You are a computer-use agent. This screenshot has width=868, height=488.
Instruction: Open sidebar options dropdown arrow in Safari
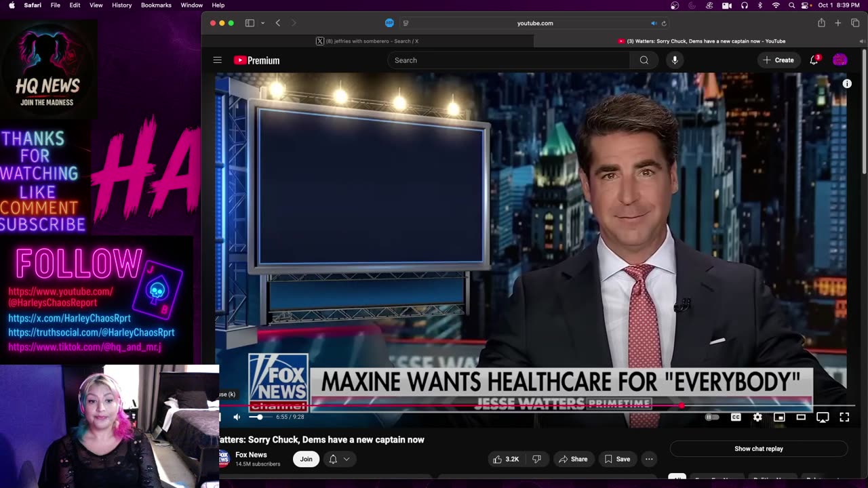point(262,23)
